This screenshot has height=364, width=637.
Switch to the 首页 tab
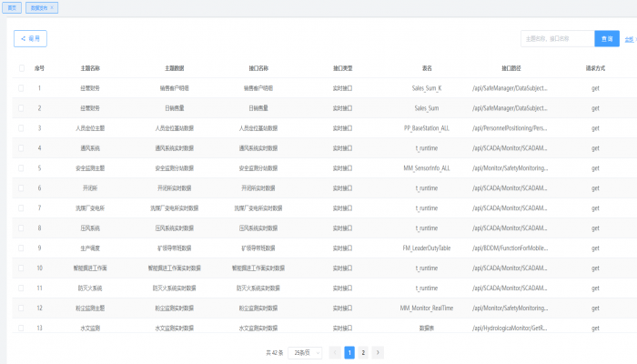tap(12, 7)
